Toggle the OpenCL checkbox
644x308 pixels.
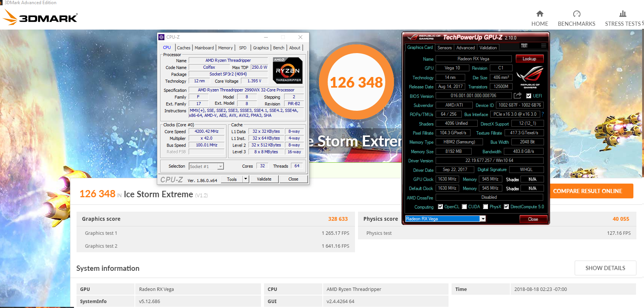click(440, 207)
